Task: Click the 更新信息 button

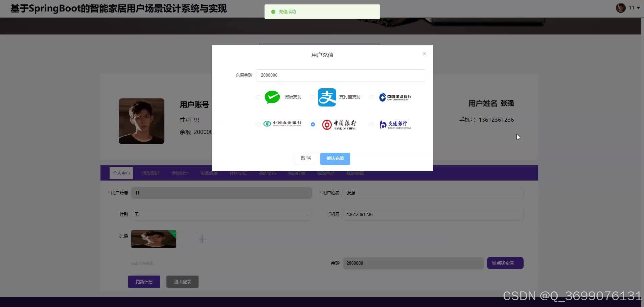Action: click(144, 282)
